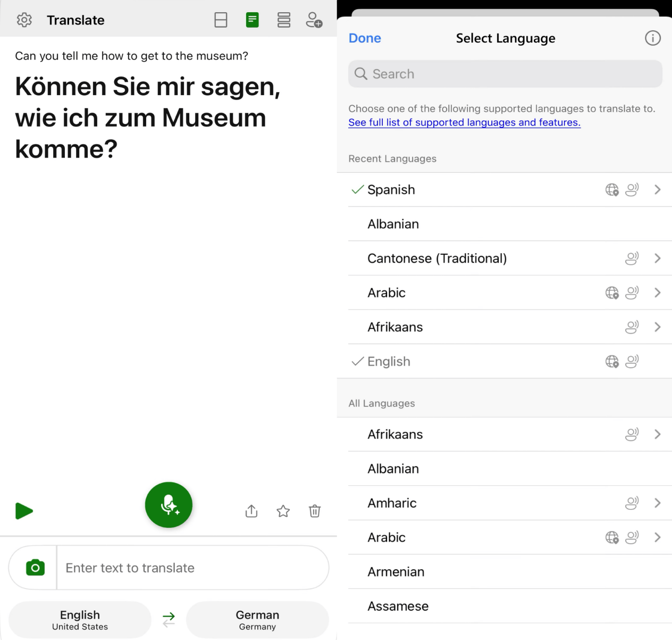
Task: Open the conversation list view icon
Action: [x=284, y=20]
